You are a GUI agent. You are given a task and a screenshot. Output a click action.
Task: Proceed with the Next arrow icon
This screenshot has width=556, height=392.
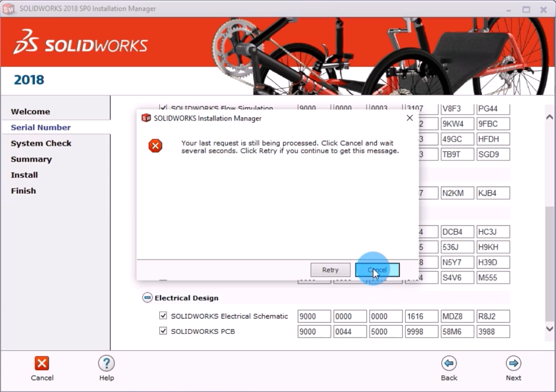[x=513, y=363]
